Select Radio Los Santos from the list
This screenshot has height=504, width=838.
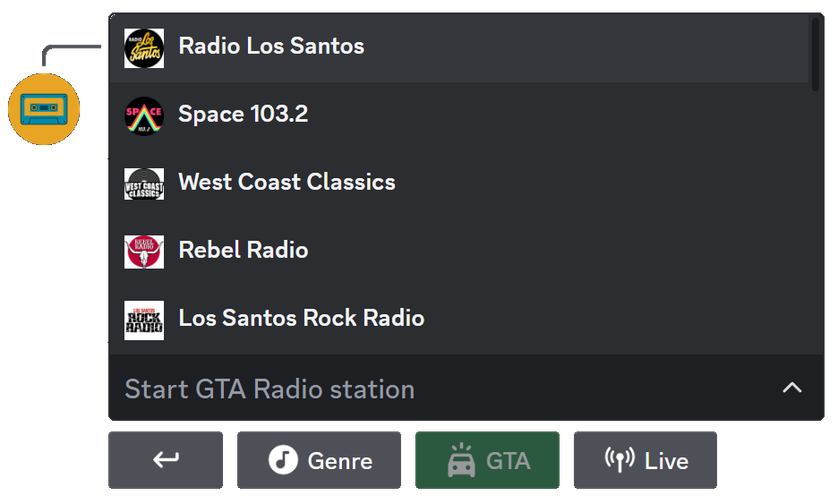[460, 48]
